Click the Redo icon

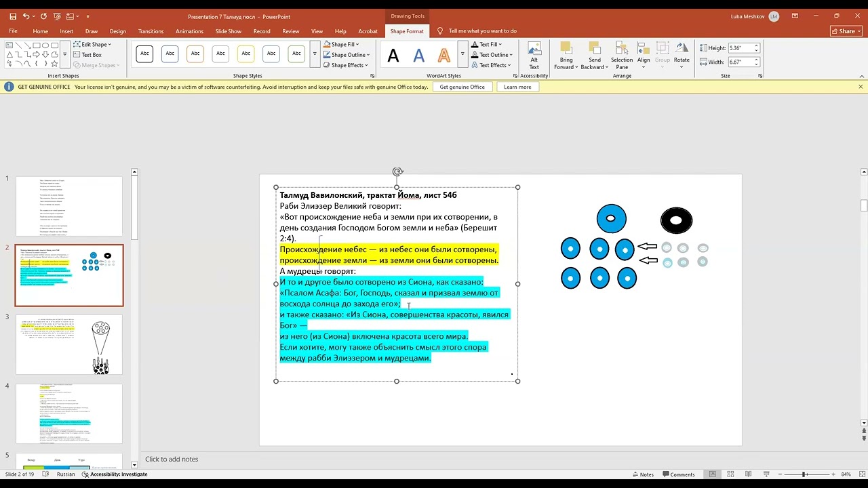coord(43,16)
